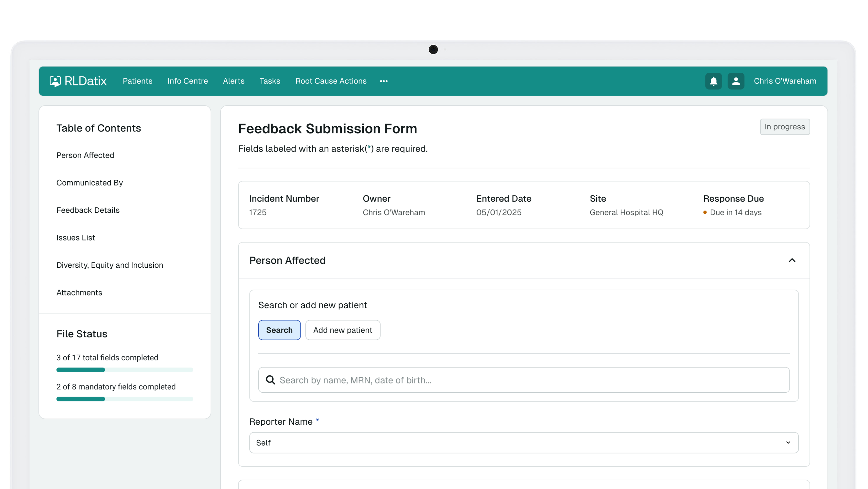Collapse the Person Affected section
The image size is (868, 489).
(792, 260)
